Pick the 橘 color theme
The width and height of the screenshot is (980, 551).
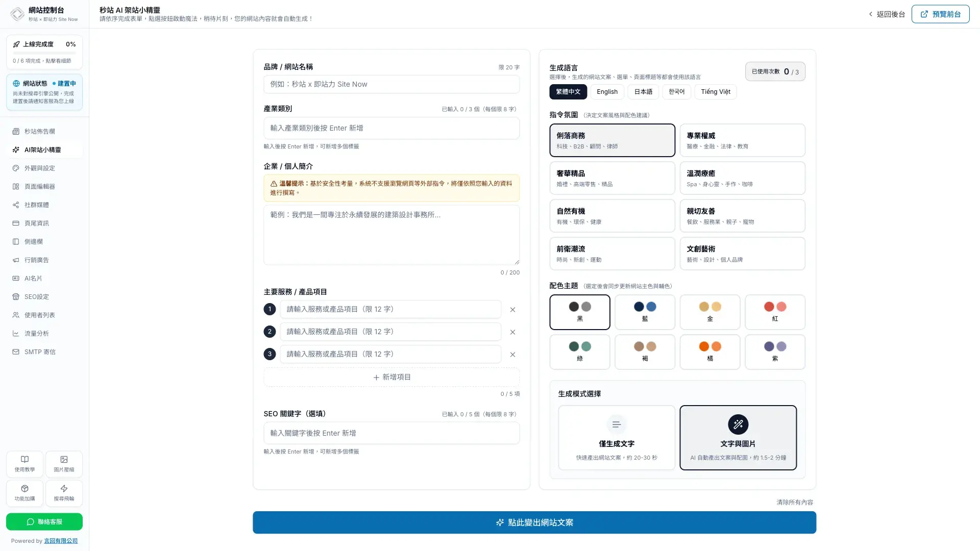pos(710,352)
